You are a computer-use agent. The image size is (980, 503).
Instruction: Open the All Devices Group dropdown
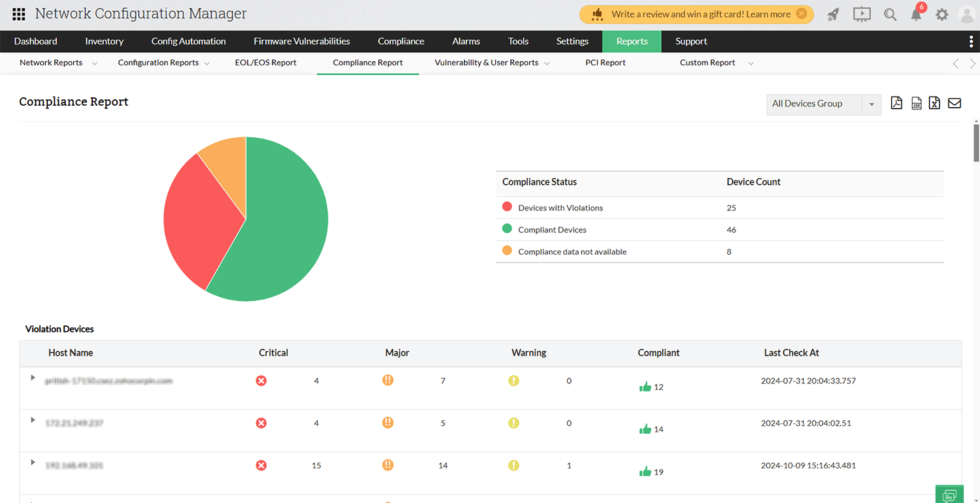tap(872, 105)
